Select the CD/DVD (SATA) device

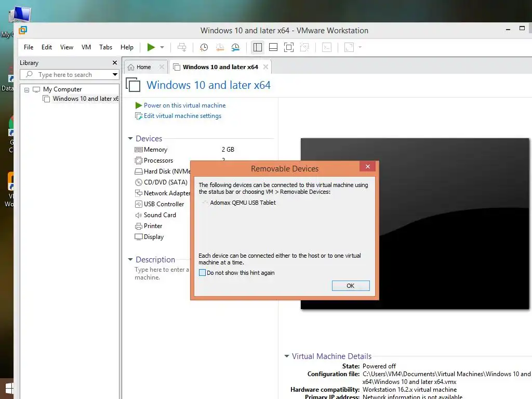[161, 182]
